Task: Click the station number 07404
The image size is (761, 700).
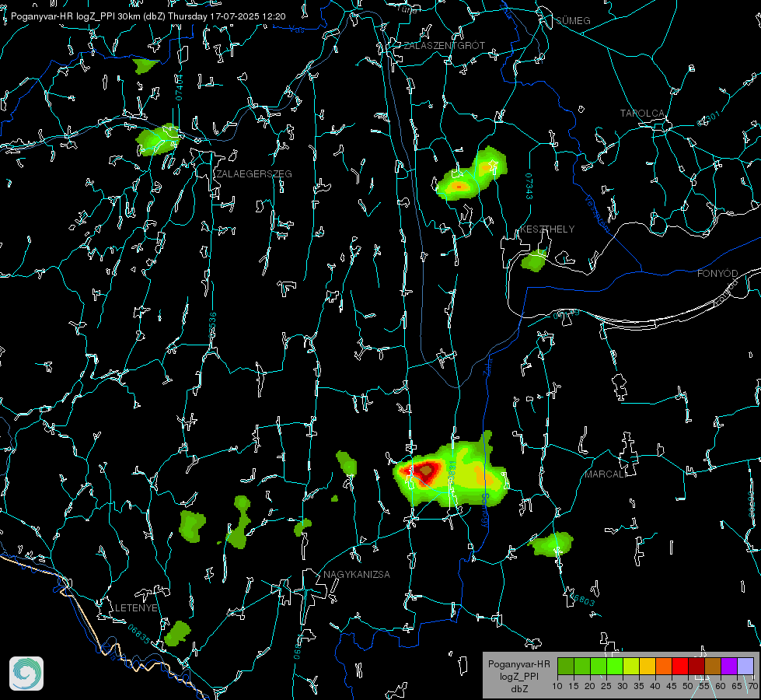Action: 179,88
